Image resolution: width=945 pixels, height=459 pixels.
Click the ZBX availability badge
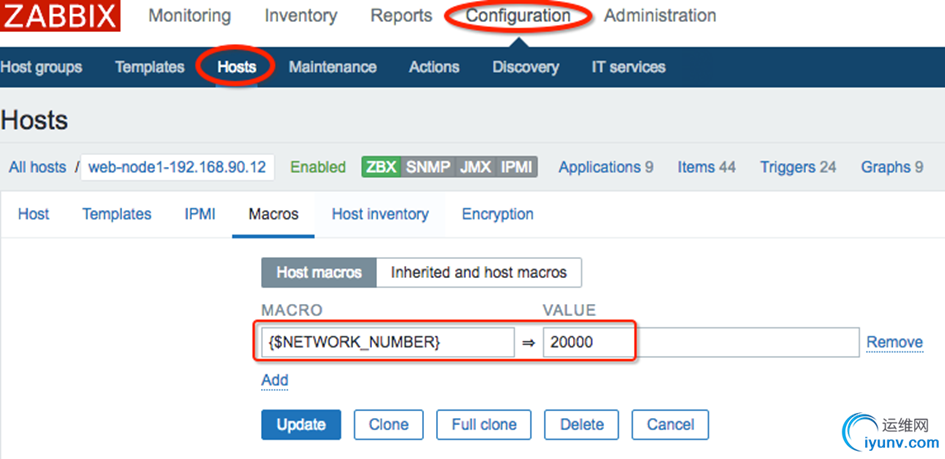(381, 167)
